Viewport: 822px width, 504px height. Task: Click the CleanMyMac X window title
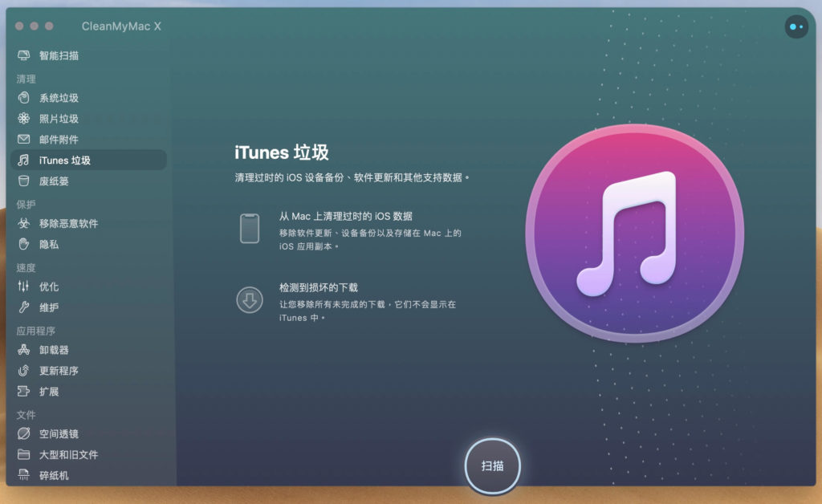tap(121, 26)
